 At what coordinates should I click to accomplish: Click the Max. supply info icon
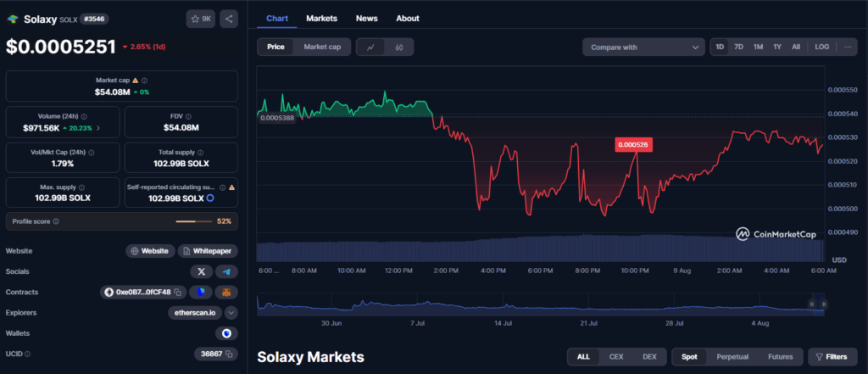point(81,187)
